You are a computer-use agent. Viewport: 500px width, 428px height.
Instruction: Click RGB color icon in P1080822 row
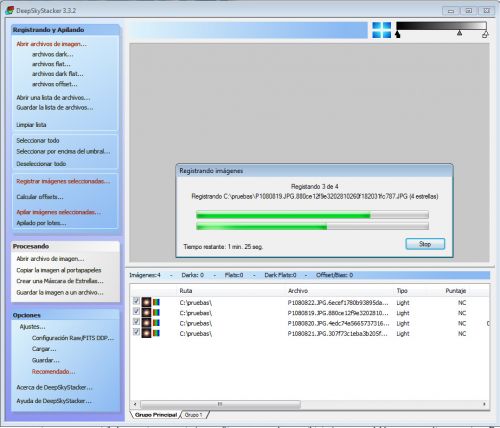point(156,302)
